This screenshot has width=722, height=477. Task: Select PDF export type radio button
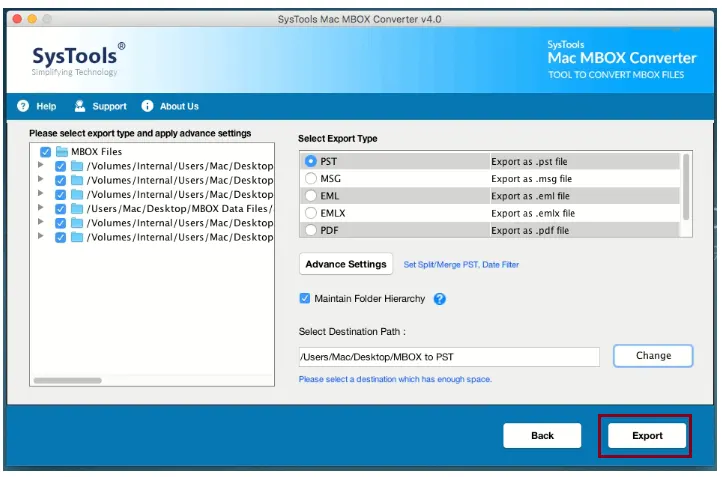pos(311,230)
